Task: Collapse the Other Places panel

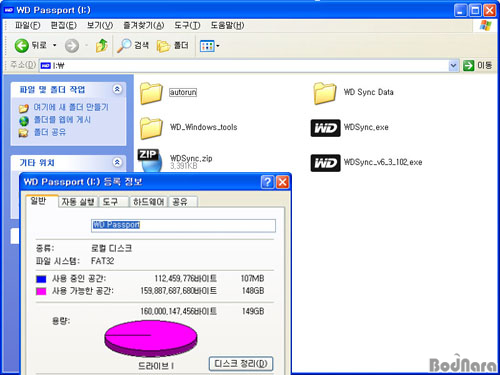Action: tap(117, 162)
